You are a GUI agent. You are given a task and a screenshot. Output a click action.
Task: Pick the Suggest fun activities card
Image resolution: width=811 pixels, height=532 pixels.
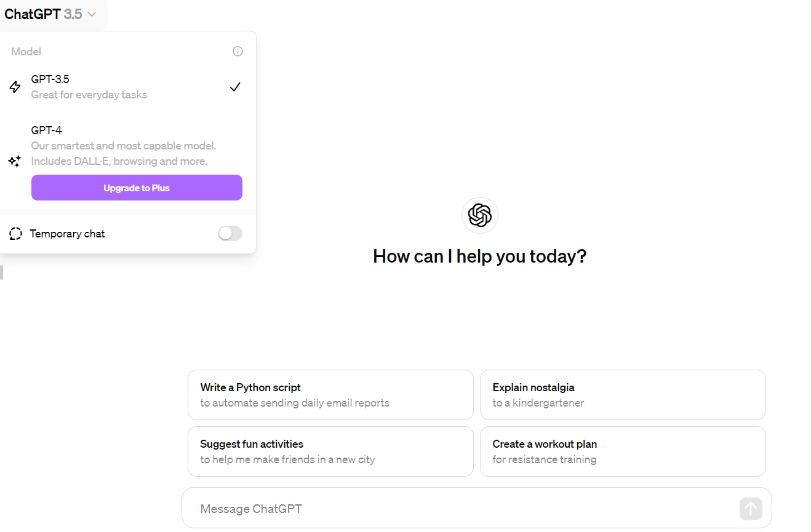click(x=330, y=451)
